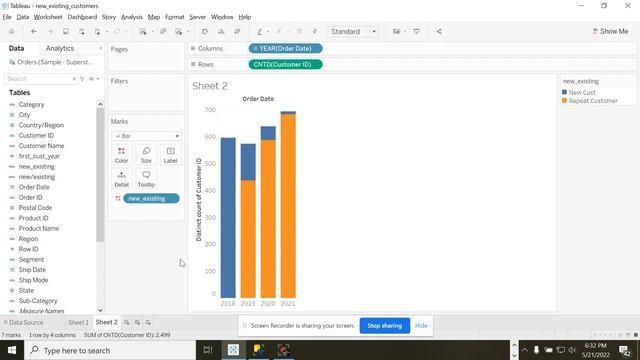Image resolution: width=640 pixels, height=360 pixels.
Task: Select the Orders (Sample - Superstore) data source
Action: (51, 62)
